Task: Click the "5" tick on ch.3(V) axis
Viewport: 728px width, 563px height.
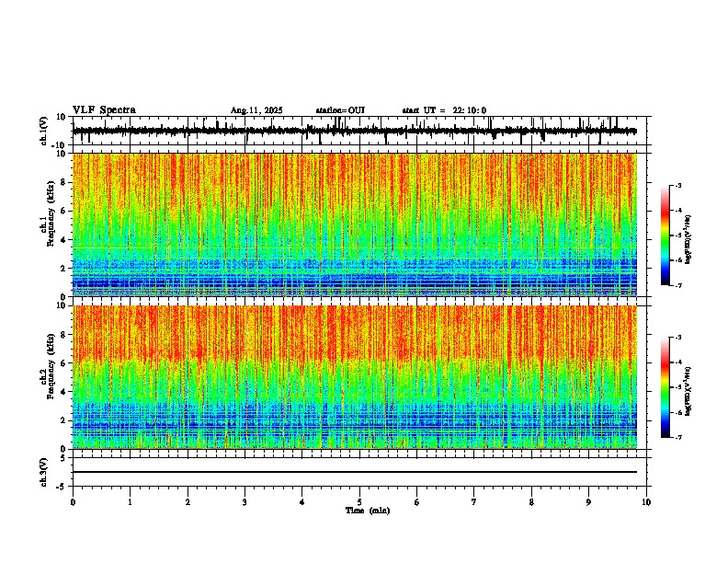Action: point(64,457)
